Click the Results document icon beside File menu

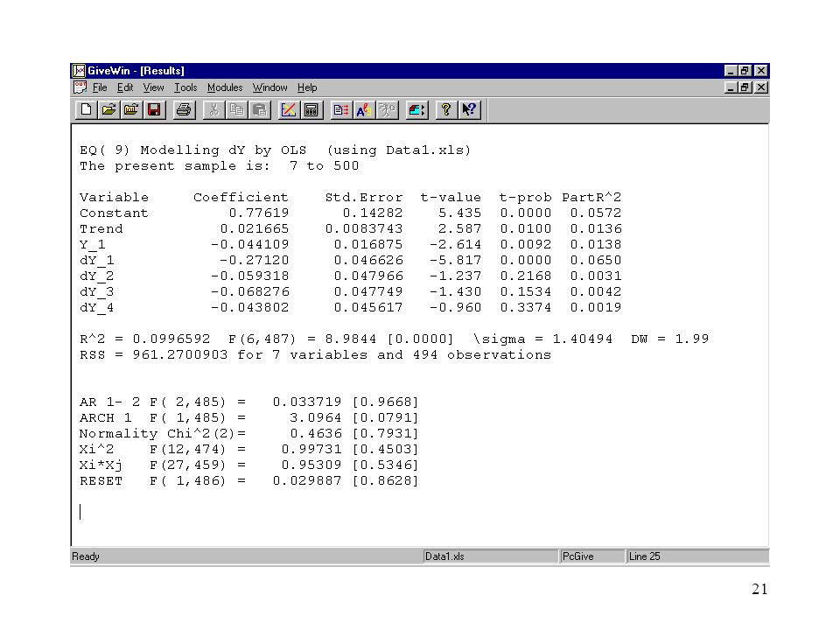coord(80,87)
